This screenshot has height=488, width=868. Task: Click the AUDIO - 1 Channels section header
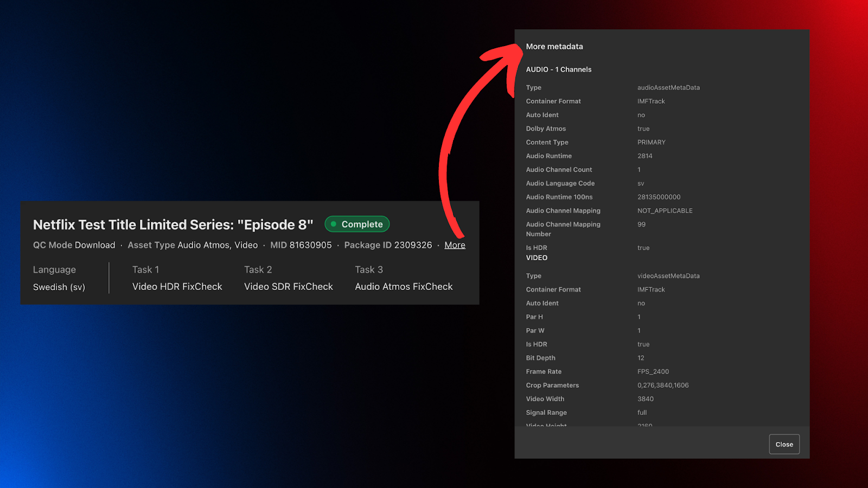tap(559, 69)
